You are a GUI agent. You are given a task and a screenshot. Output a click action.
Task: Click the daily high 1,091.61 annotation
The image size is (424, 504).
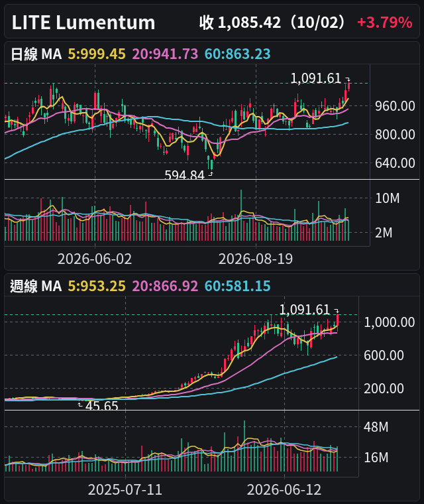[x=315, y=78]
